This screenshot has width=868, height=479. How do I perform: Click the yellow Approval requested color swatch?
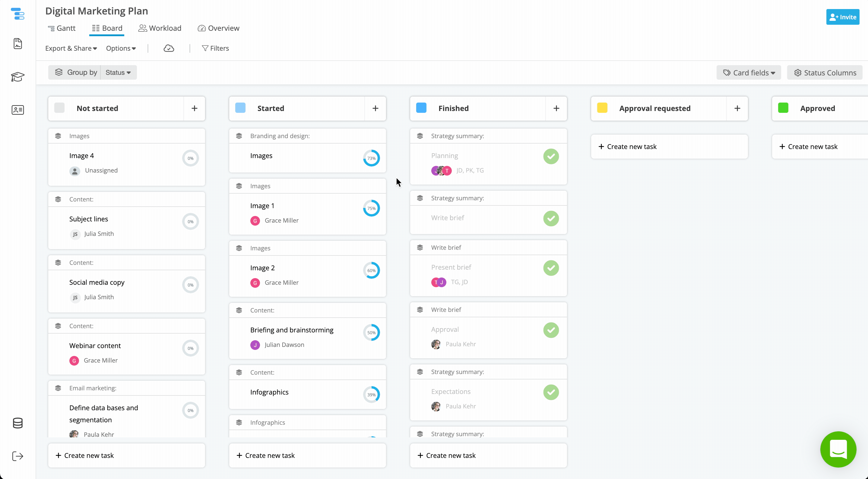602,108
